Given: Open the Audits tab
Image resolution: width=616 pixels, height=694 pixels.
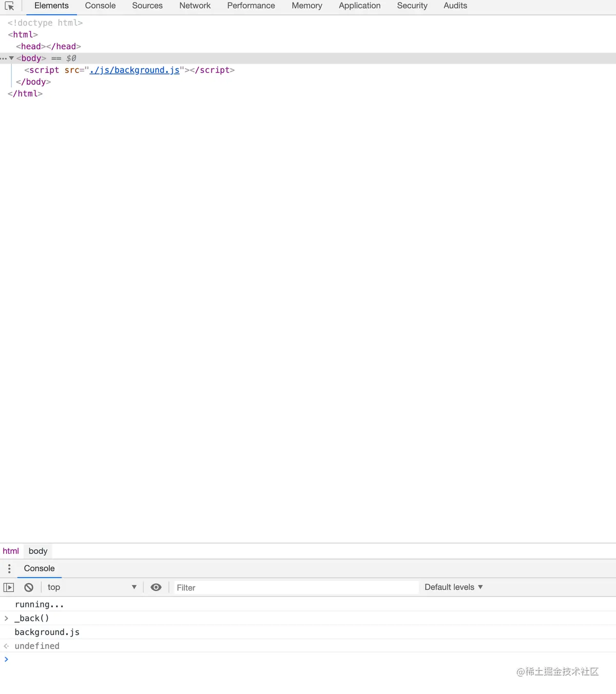Looking at the screenshot, I should tap(455, 6).
